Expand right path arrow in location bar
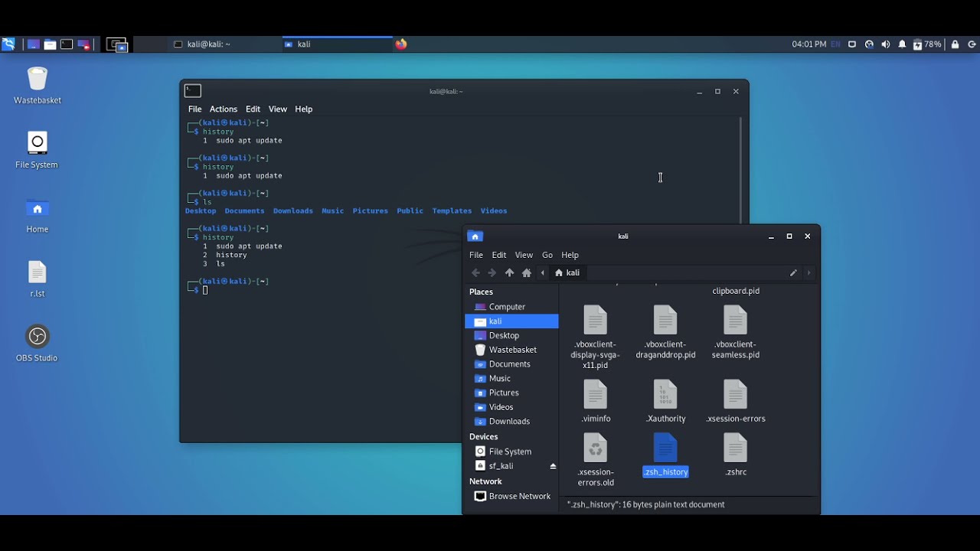The height and width of the screenshot is (551, 980). coord(808,273)
